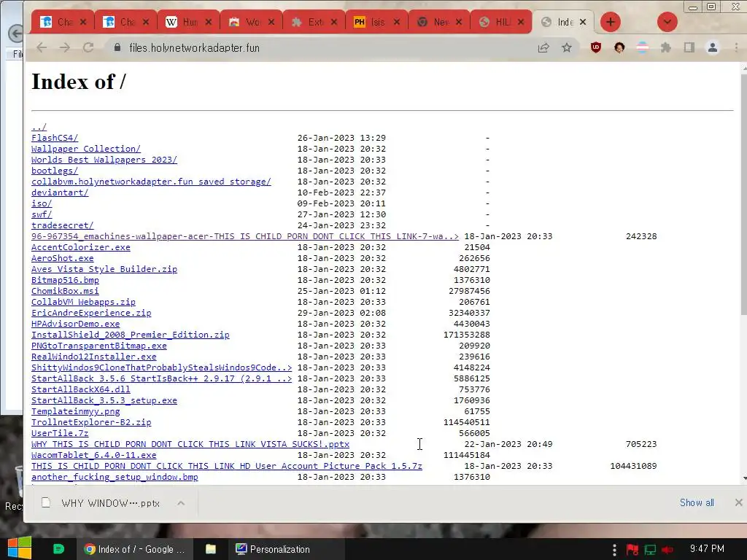Download RealWindo12Installer.exe
The height and width of the screenshot is (560, 747).
[x=94, y=357]
